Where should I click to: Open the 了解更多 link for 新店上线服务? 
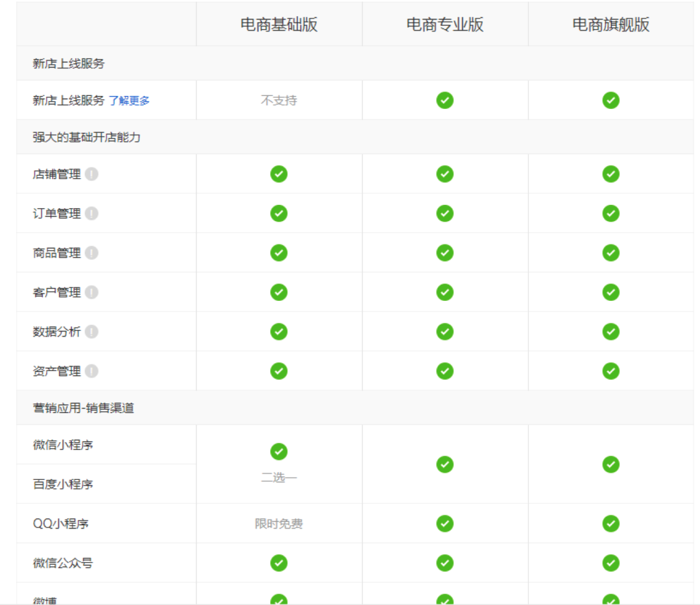[129, 101]
